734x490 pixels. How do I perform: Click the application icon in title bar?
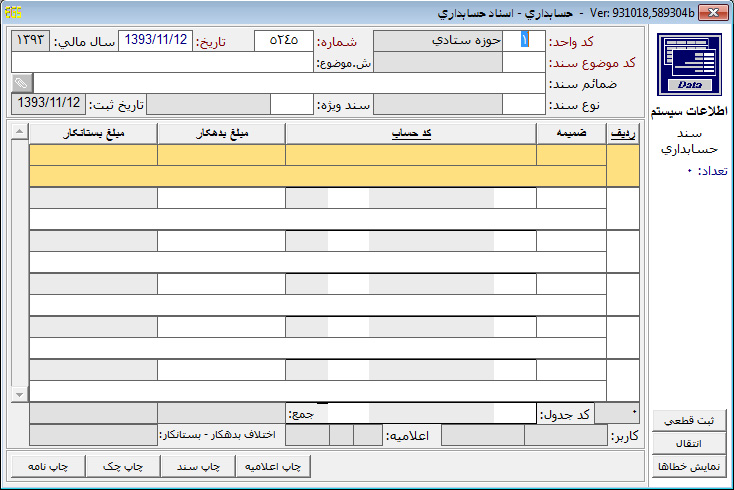click(x=13, y=13)
